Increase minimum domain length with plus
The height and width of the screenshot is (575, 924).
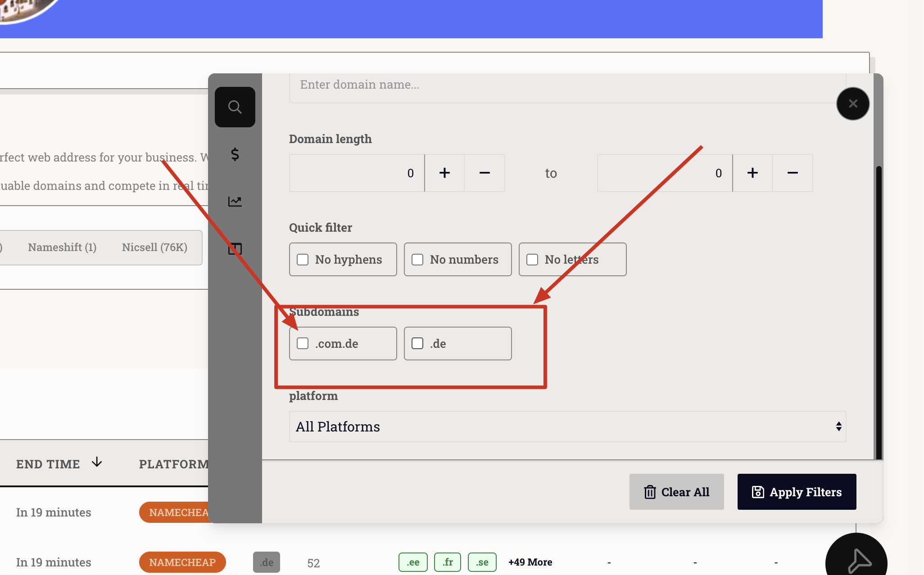coord(444,173)
